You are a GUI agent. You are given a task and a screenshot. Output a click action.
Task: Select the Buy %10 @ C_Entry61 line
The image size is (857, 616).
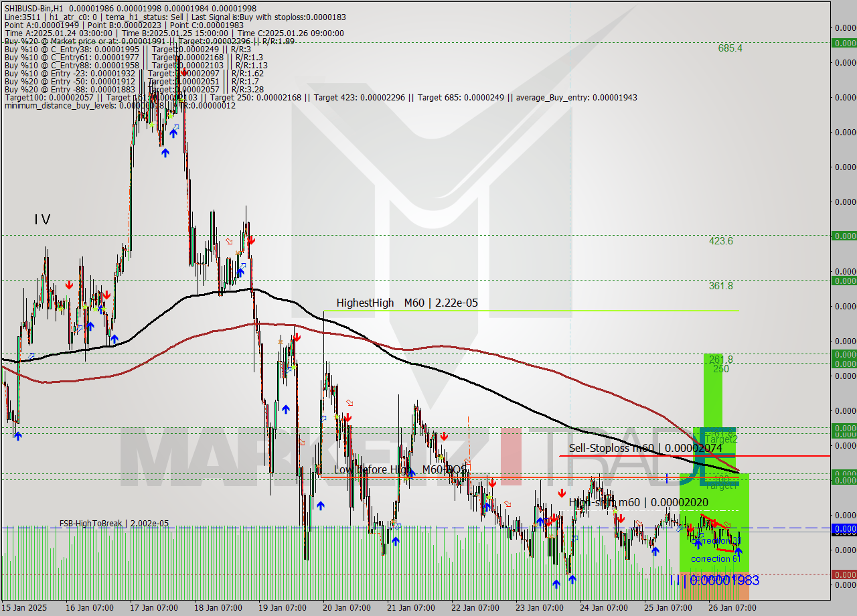[134, 57]
